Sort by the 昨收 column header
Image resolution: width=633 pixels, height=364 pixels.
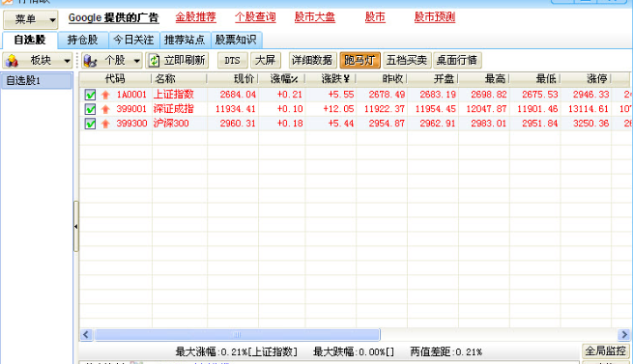click(x=382, y=79)
